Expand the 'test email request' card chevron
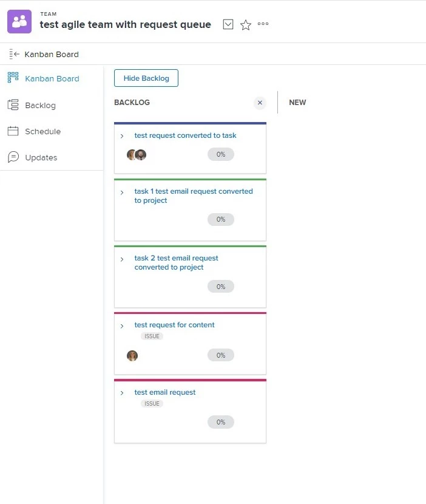This screenshot has width=426, height=504. 122,393
